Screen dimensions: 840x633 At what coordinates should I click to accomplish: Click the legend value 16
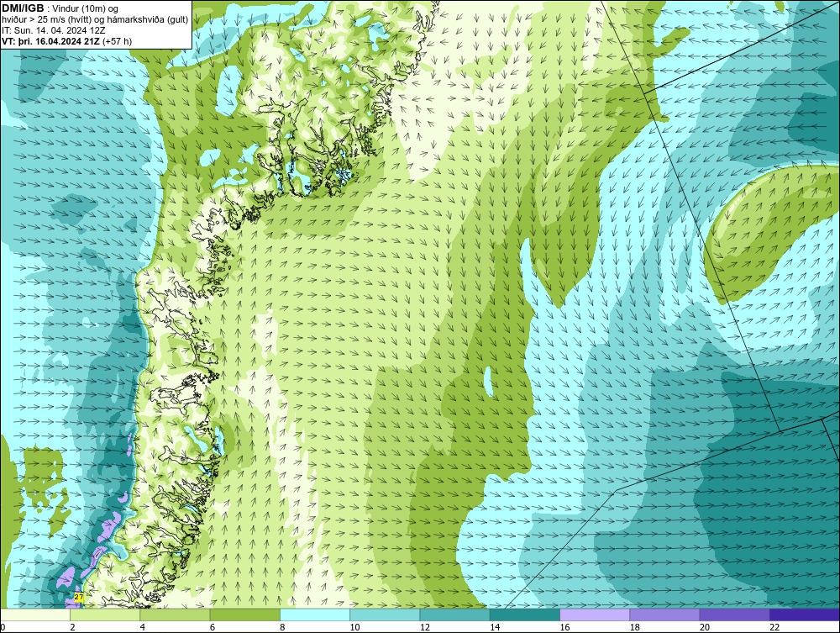(564, 627)
